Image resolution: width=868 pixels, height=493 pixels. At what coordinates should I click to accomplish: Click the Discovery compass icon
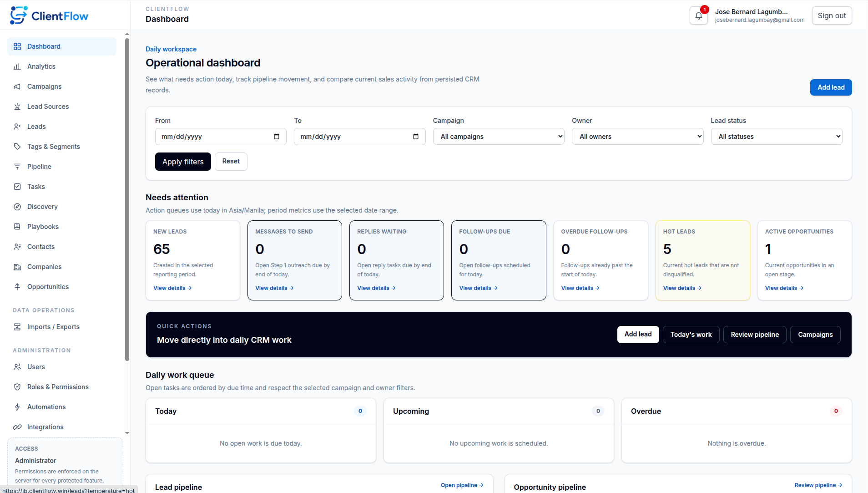17,207
